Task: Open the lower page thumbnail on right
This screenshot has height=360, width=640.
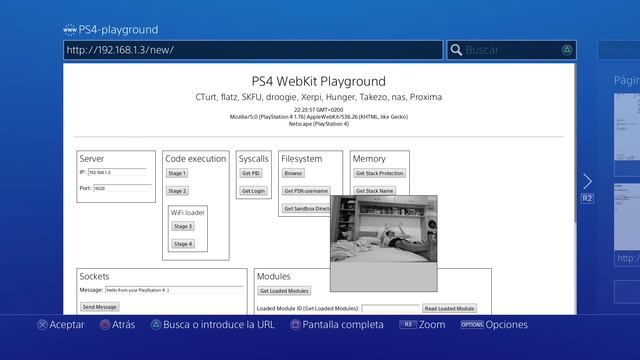Action: (x=627, y=216)
